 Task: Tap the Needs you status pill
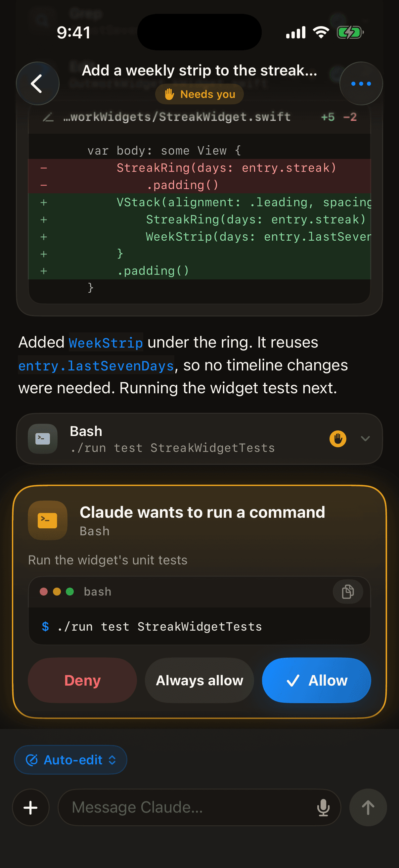199,94
